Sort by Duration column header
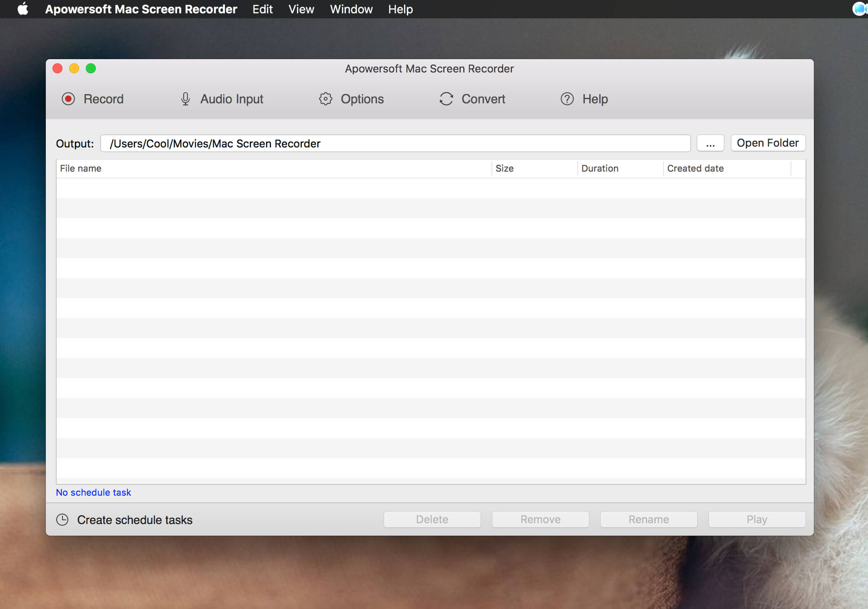The image size is (868, 609). point(620,168)
